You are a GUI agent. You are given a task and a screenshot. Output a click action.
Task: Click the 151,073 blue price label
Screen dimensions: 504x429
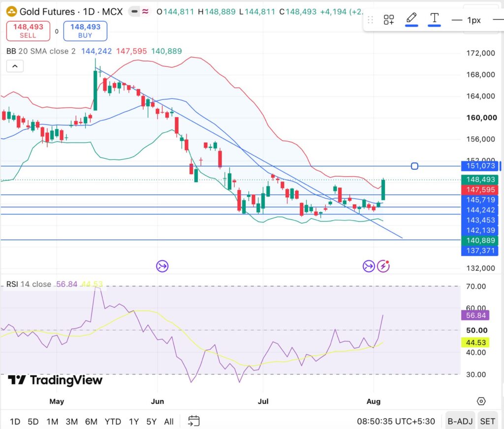480,166
